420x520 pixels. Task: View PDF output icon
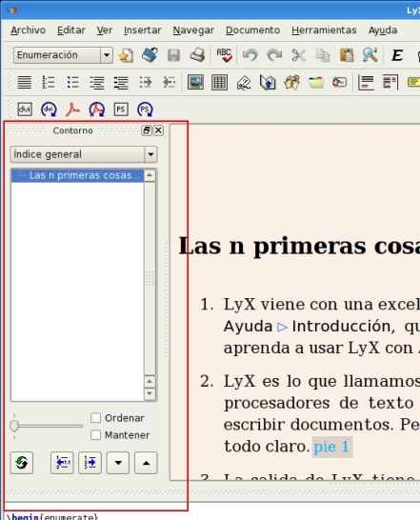tap(72, 110)
